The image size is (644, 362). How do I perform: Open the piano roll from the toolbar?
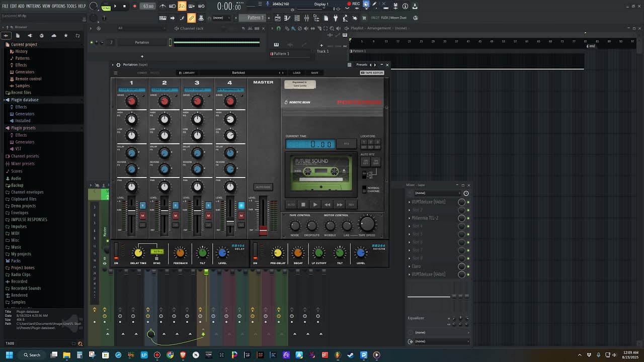coord(163,18)
